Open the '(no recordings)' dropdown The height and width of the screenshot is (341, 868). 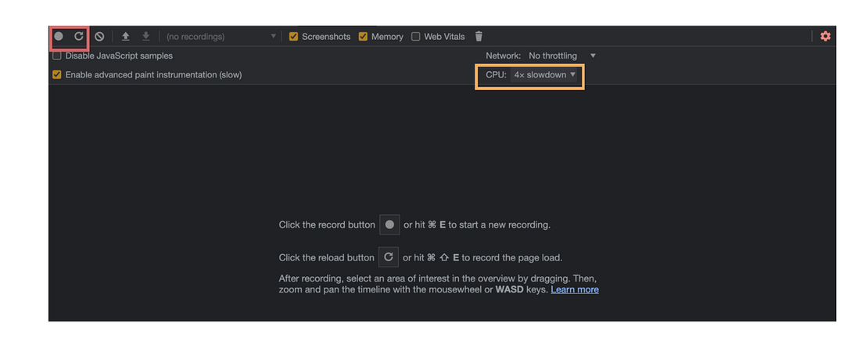[221, 37]
